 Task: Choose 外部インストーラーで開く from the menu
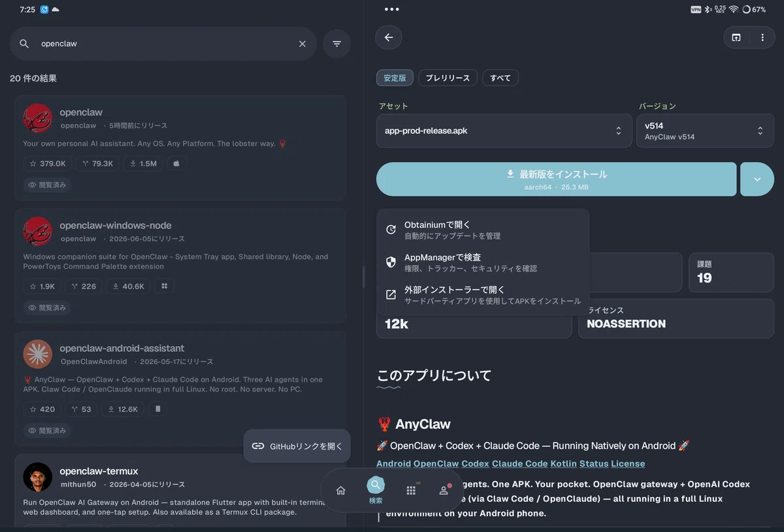[x=483, y=295]
